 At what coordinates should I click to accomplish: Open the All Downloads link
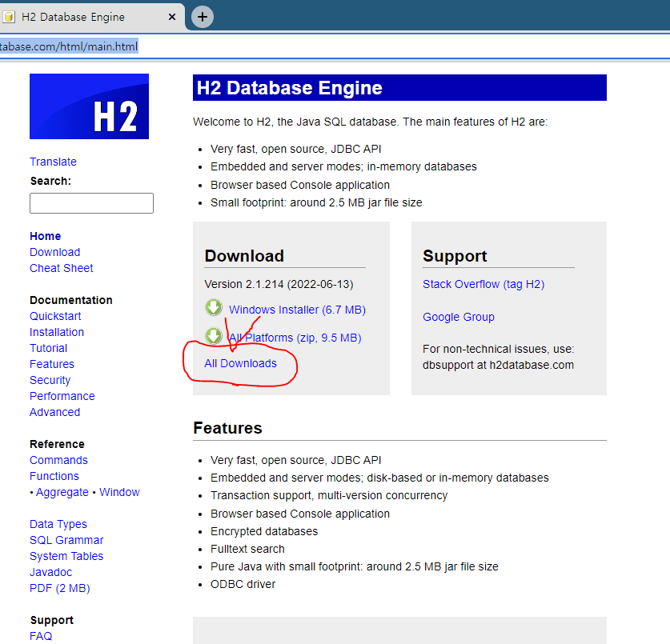click(x=240, y=363)
